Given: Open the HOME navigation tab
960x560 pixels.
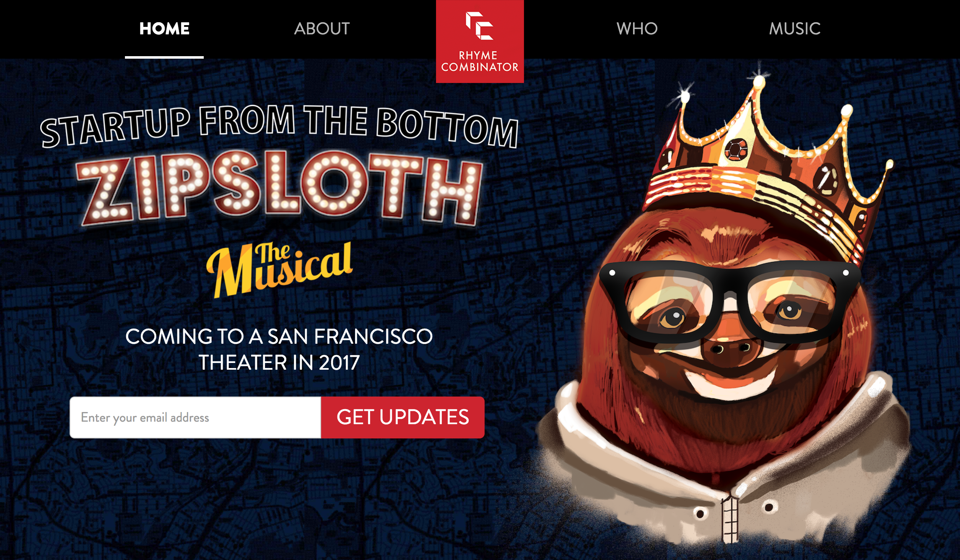Looking at the screenshot, I should click(164, 29).
